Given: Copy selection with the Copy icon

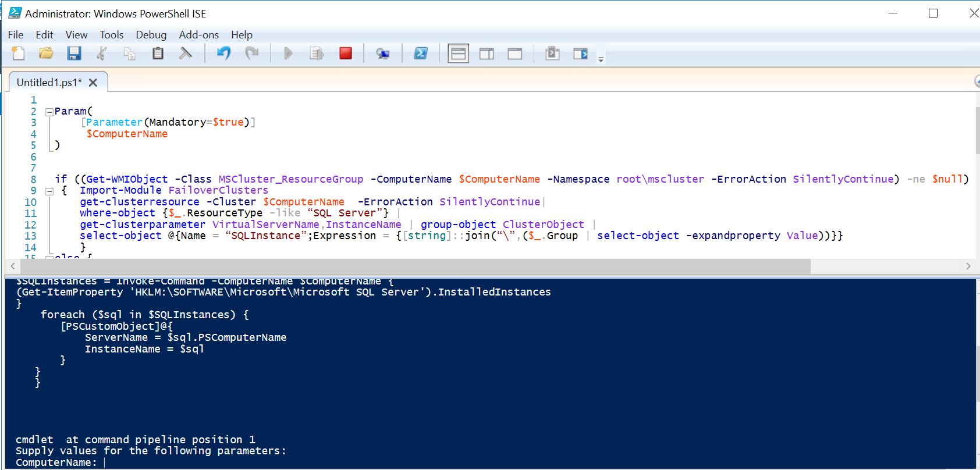Looking at the screenshot, I should [x=129, y=54].
